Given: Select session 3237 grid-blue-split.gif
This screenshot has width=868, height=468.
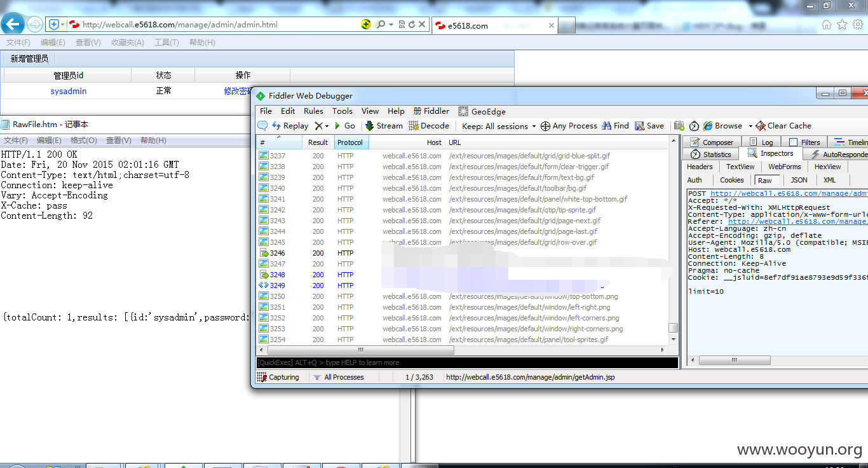Looking at the screenshot, I should 463,156.
